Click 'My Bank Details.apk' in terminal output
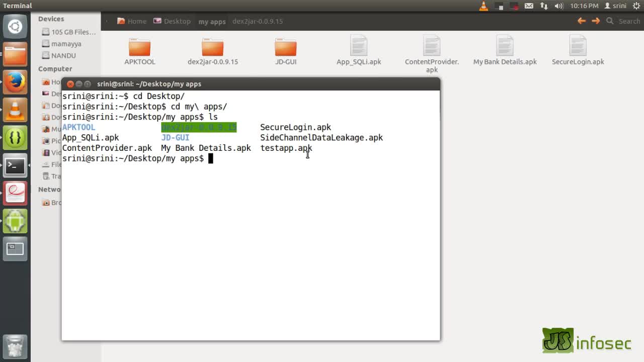The image size is (644, 362). (x=206, y=148)
